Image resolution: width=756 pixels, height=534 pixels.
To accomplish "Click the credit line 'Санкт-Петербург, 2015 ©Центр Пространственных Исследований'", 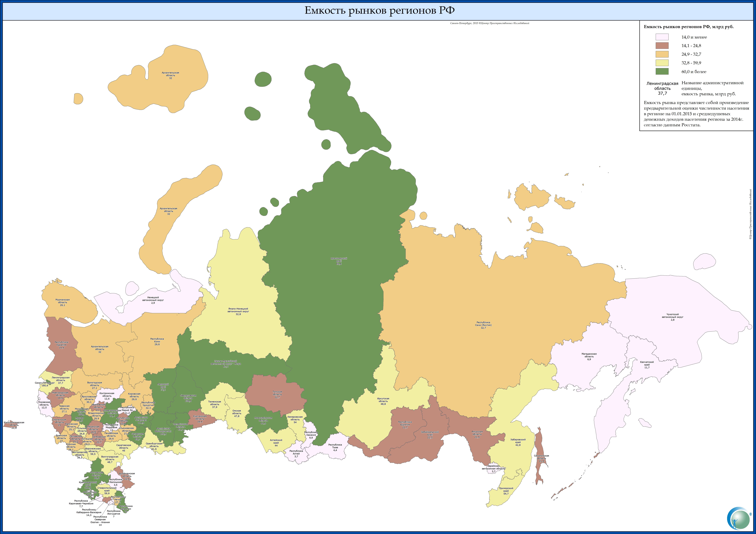I will point(490,23).
